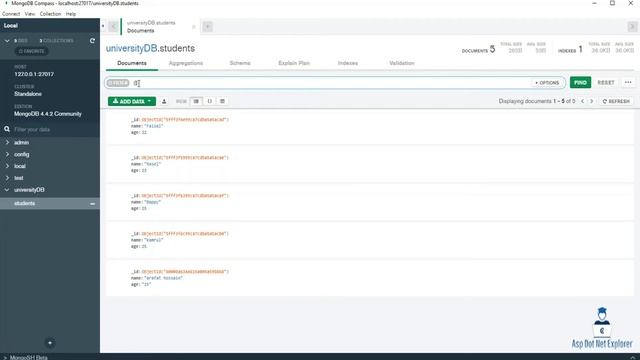Go to previous page of documents
The width and height of the screenshot is (640, 360).
582,101
